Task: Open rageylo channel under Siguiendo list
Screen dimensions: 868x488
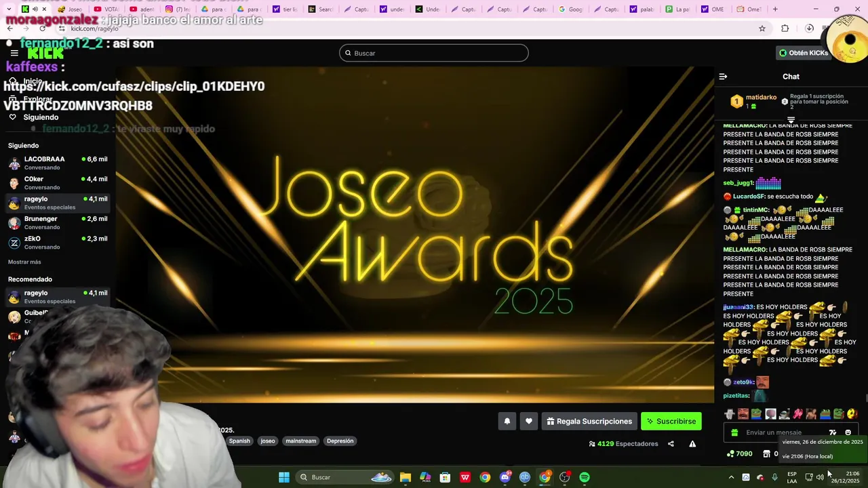Action: [58, 203]
